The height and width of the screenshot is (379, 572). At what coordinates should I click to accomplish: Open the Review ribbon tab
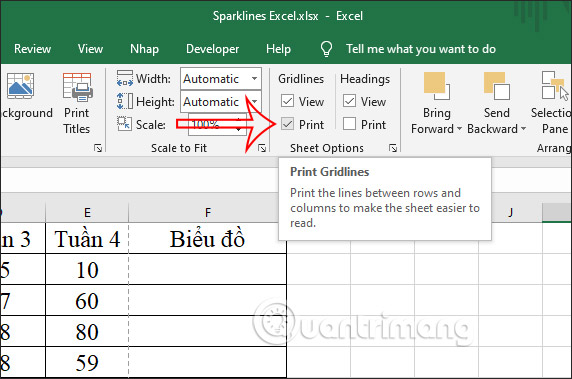[x=32, y=49]
